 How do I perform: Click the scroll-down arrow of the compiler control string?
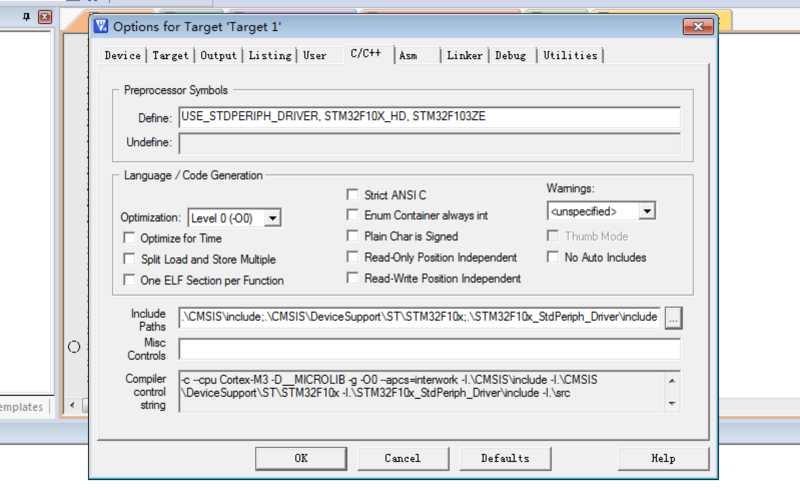(x=673, y=403)
